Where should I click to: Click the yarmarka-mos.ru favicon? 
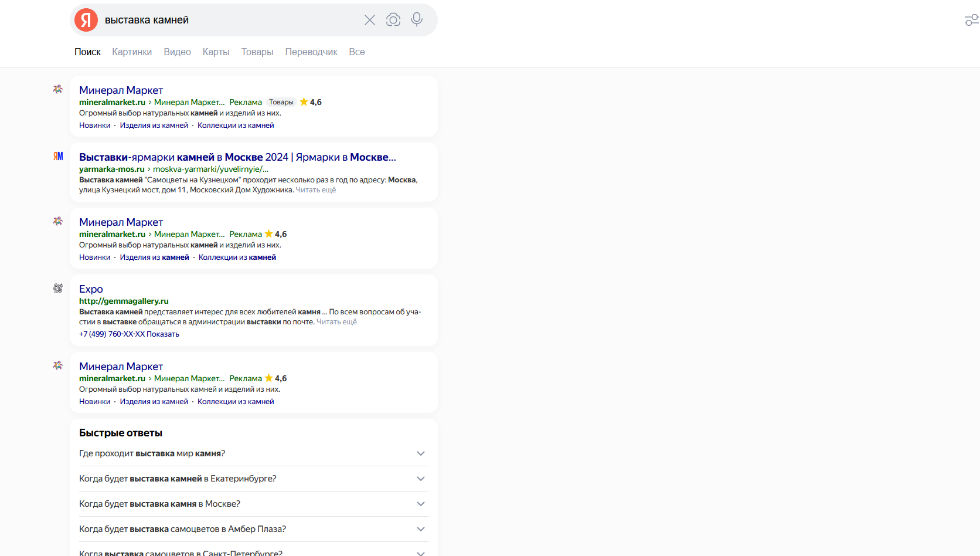58,156
